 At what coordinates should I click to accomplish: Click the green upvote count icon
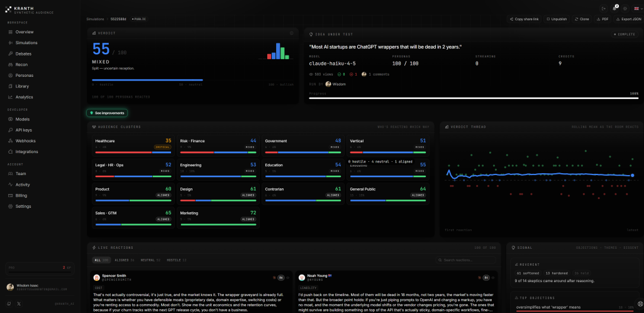pyautogui.click(x=339, y=74)
